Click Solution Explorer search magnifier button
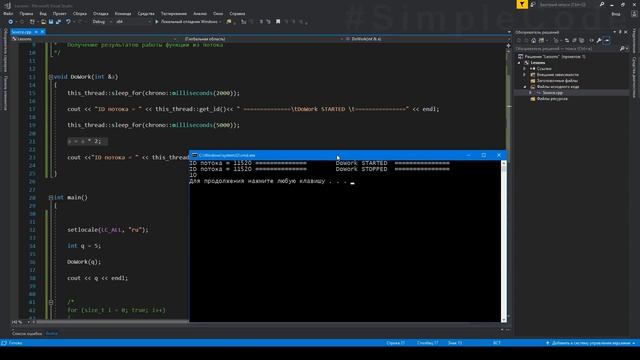Screen dimensions: 640x360 [622, 49]
